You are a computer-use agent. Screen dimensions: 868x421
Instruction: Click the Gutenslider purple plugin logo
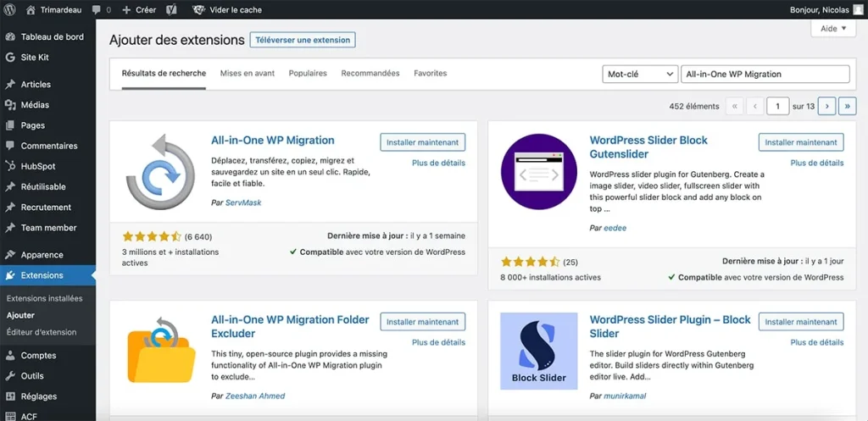click(x=538, y=171)
